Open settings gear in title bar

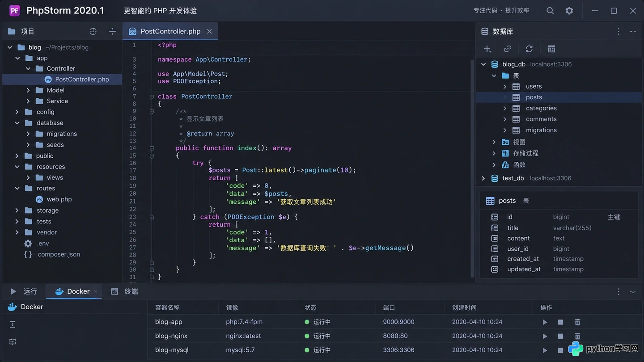point(569,11)
